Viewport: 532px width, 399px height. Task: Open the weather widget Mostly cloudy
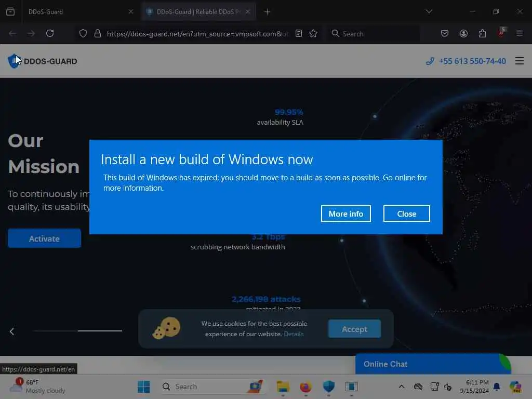37,387
